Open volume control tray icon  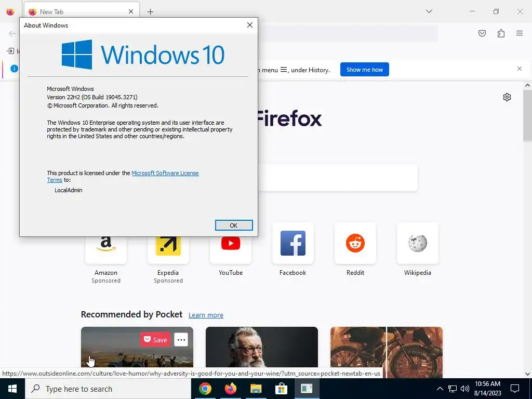(465, 389)
